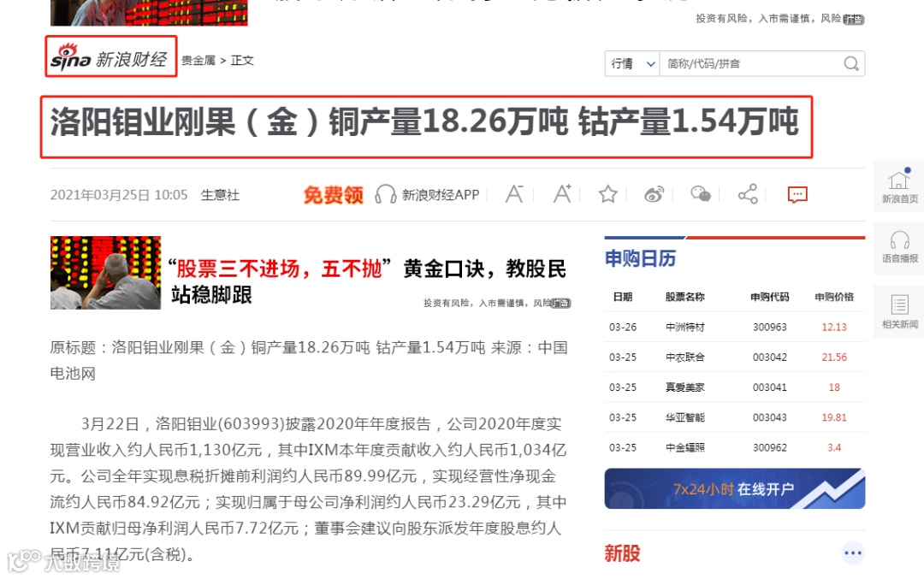Click the Sina Finance logo
Screen dimensions: 924x579
pos(110,57)
